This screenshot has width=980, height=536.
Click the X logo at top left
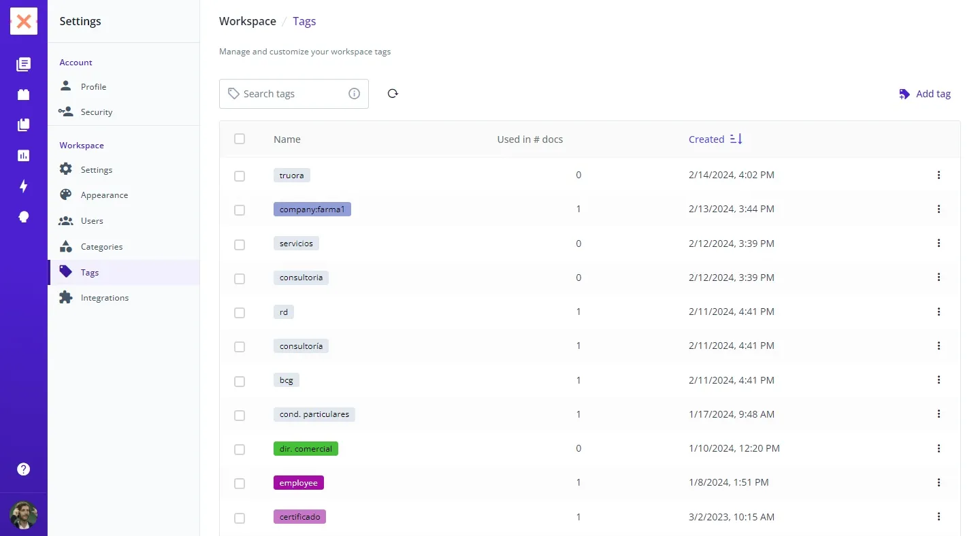tap(24, 22)
